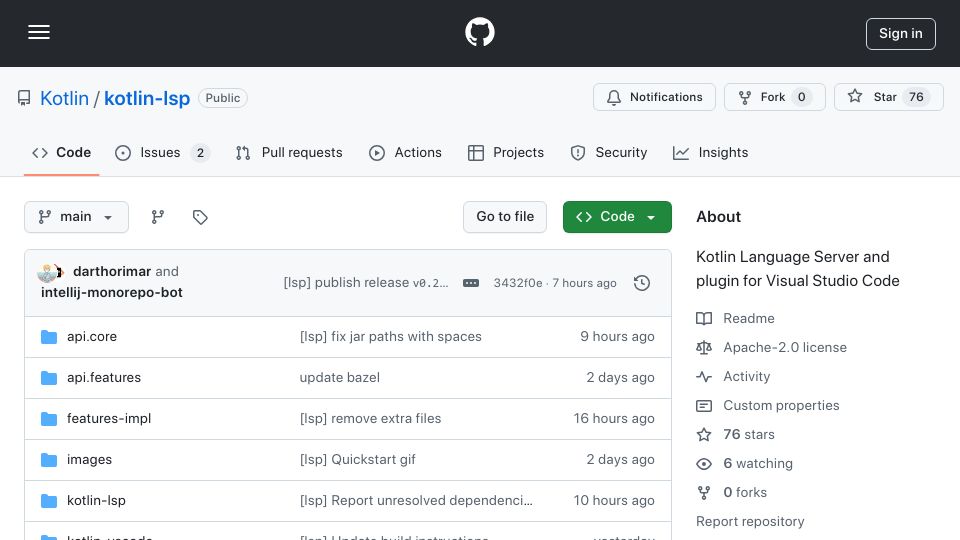Click the license scale icon
Viewport: 960px width, 540px height.
[704, 348]
